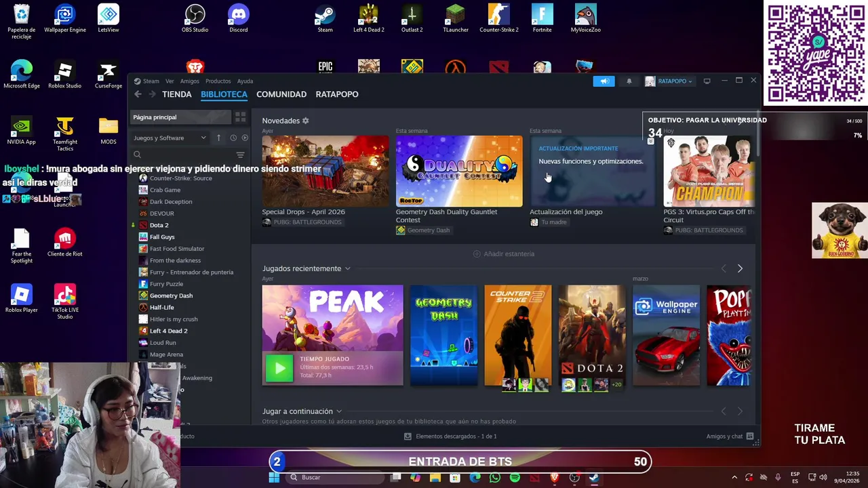Click taskbar Buscar search box
The width and height of the screenshot is (868, 488).
[335, 477]
